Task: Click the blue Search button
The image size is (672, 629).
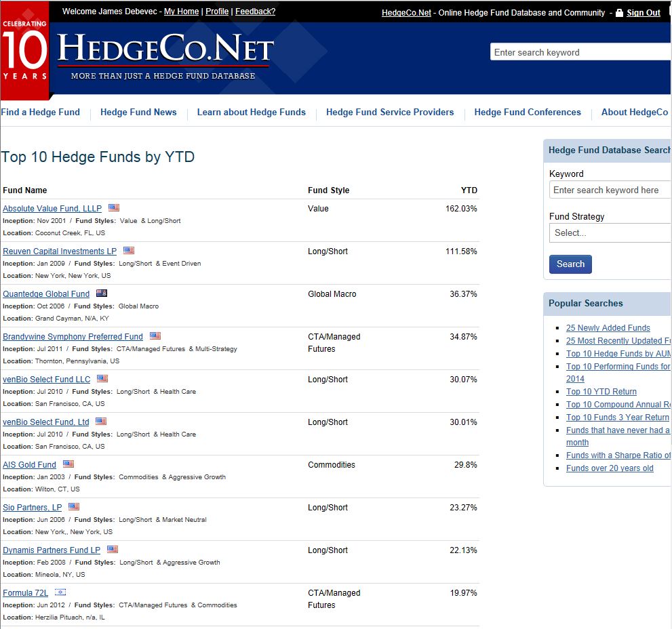Action: point(570,264)
